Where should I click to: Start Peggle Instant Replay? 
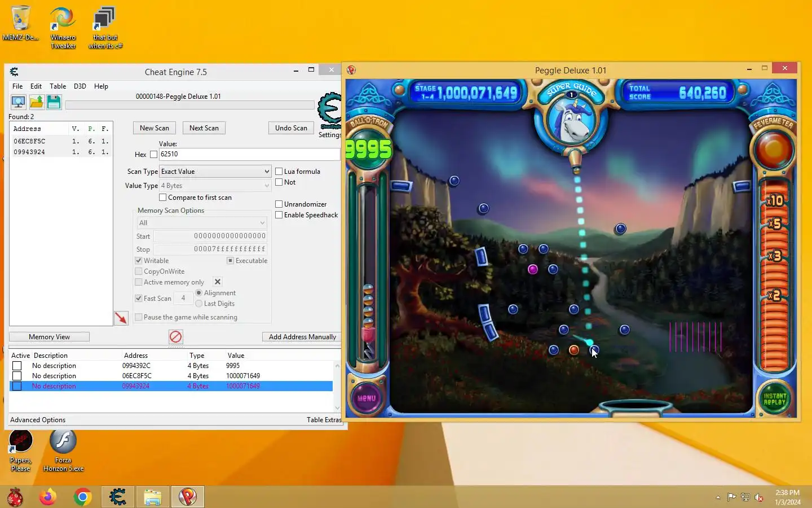point(774,398)
